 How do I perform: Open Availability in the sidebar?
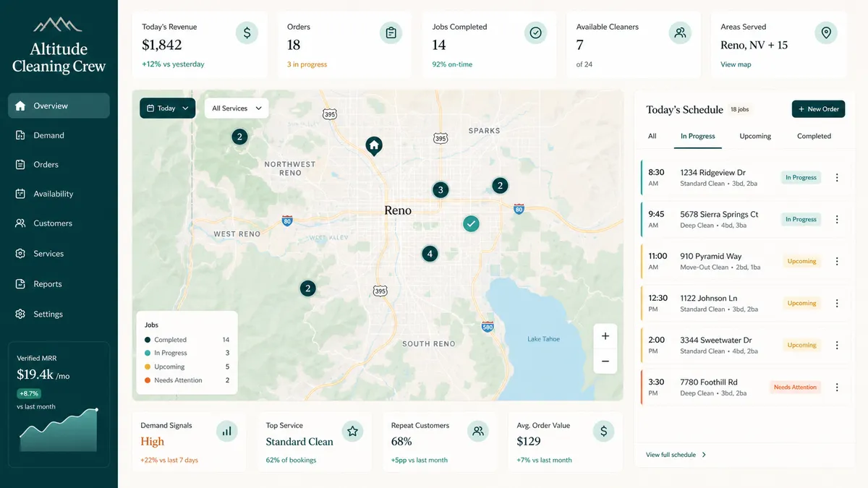[x=59, y=194]
